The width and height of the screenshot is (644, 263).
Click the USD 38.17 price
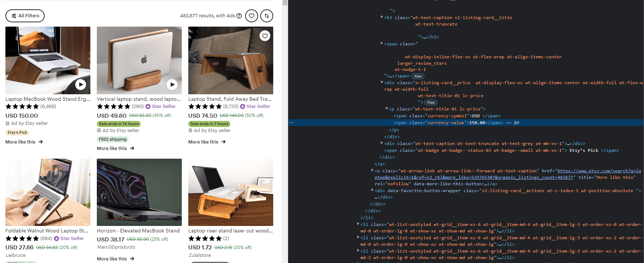111,240
